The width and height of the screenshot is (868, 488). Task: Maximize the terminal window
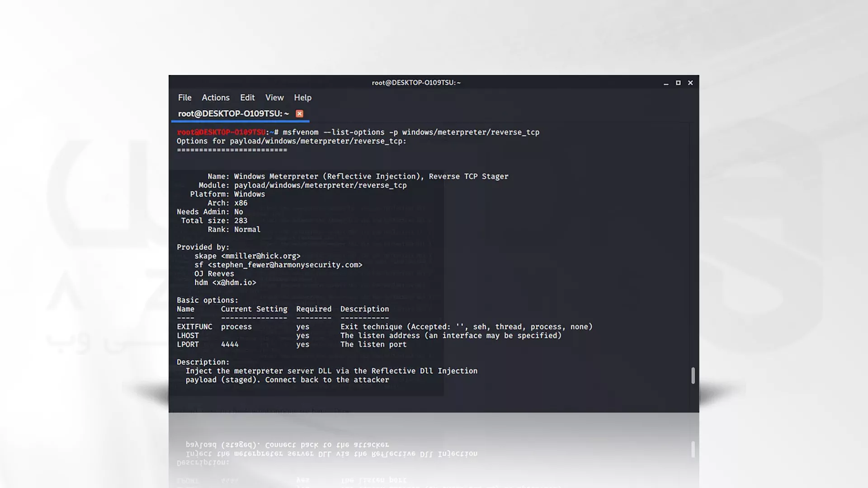(678, 83)
